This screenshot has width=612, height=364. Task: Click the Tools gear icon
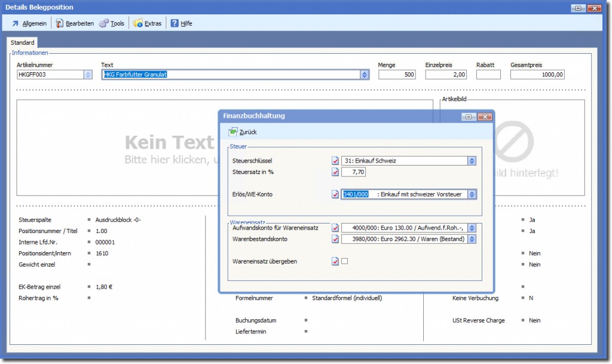coord(104,23)
